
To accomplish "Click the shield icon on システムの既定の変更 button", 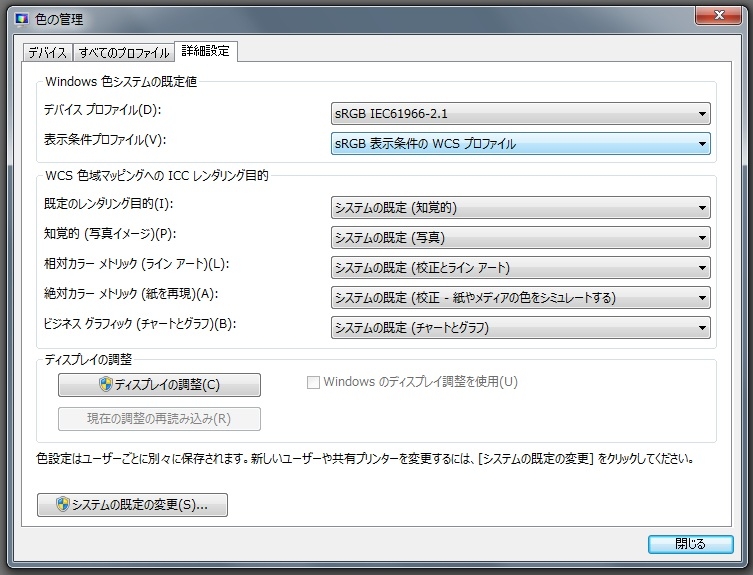I will pos(63,504).
